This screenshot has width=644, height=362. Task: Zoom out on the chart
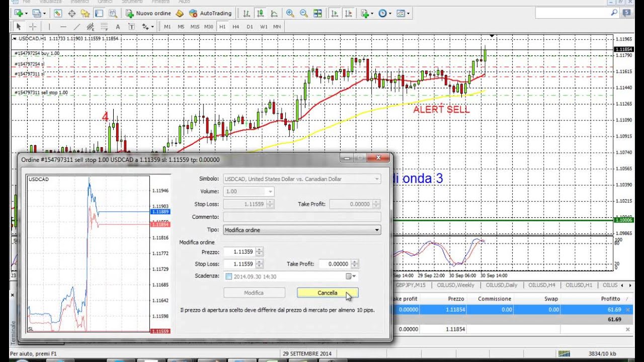point(304,13)
